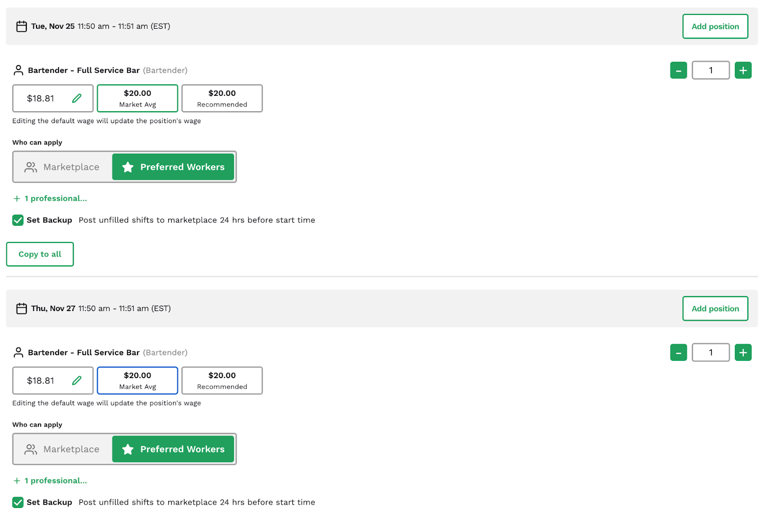Select $20.00 Market Avg wage for Tuesday
Viewport: 767px width, 532px height.
click(x=138, y=98)
